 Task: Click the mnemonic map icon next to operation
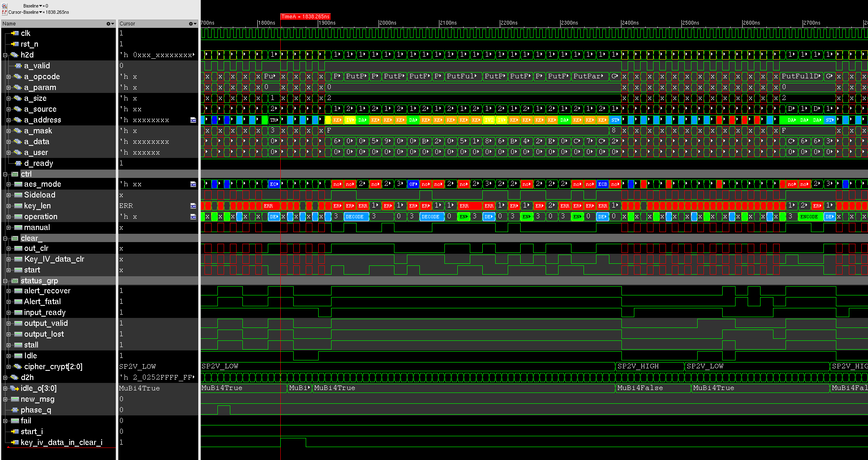pos(193,216)
